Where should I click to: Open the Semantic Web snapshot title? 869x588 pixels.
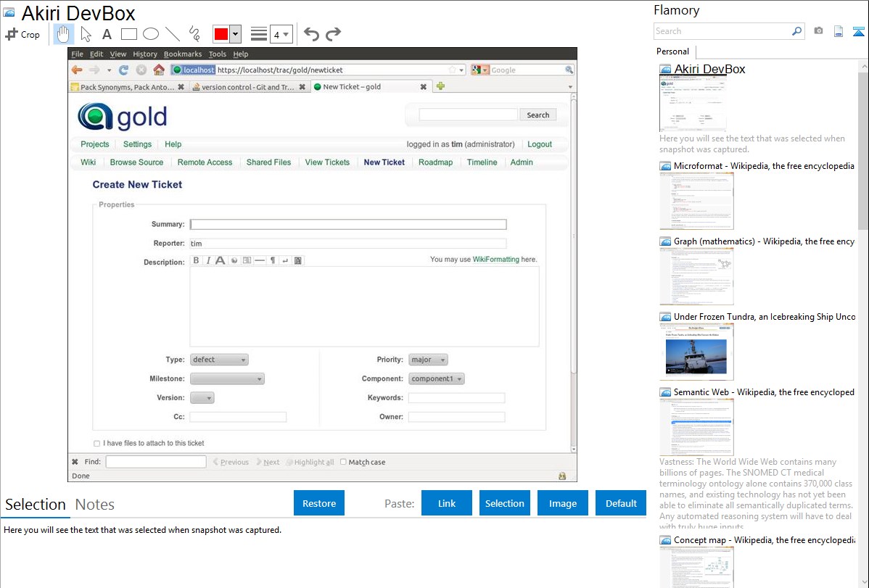[x=764, y=392]
